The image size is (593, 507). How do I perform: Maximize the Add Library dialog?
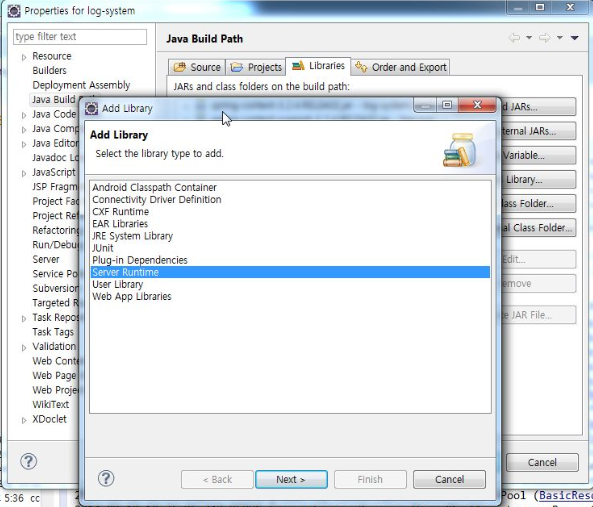click(x=447, y=105)
